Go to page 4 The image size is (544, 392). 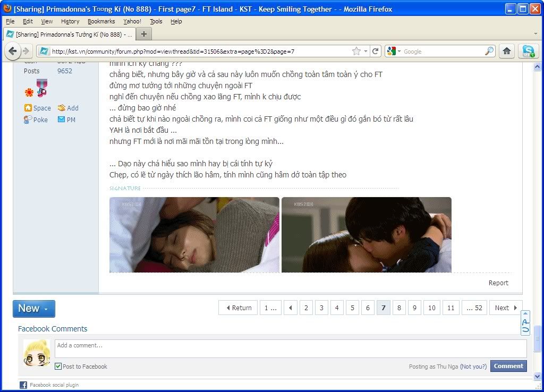click(337, 308)
